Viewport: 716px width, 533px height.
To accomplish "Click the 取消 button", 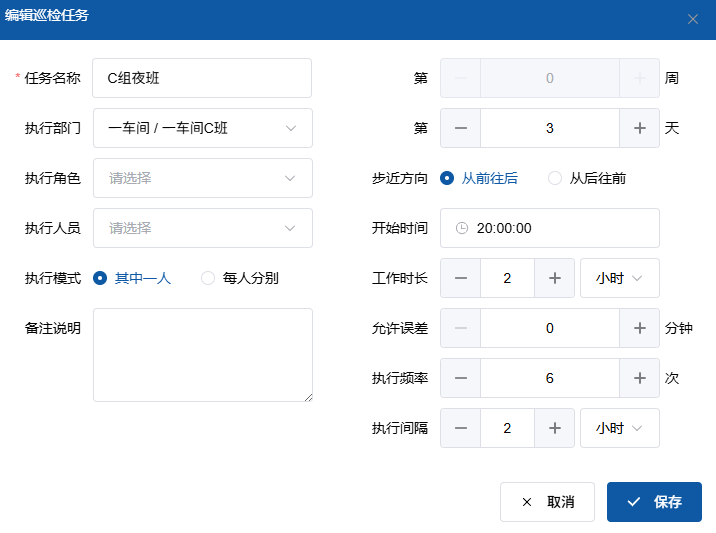I will 547,502.
